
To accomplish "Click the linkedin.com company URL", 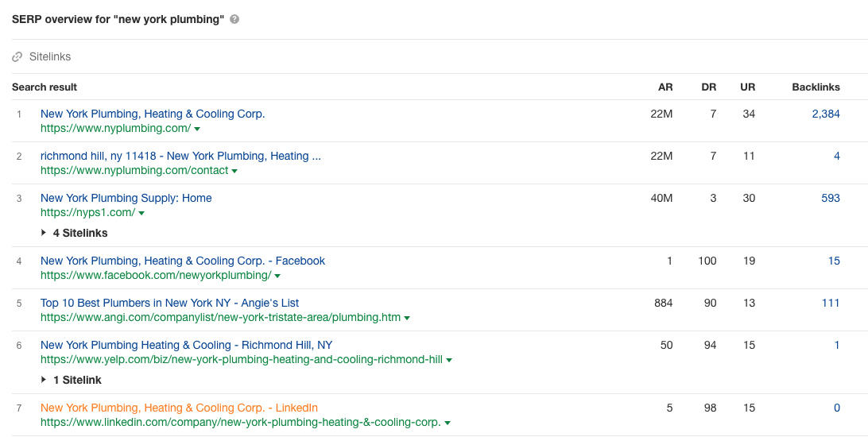I will click(241, 423).
